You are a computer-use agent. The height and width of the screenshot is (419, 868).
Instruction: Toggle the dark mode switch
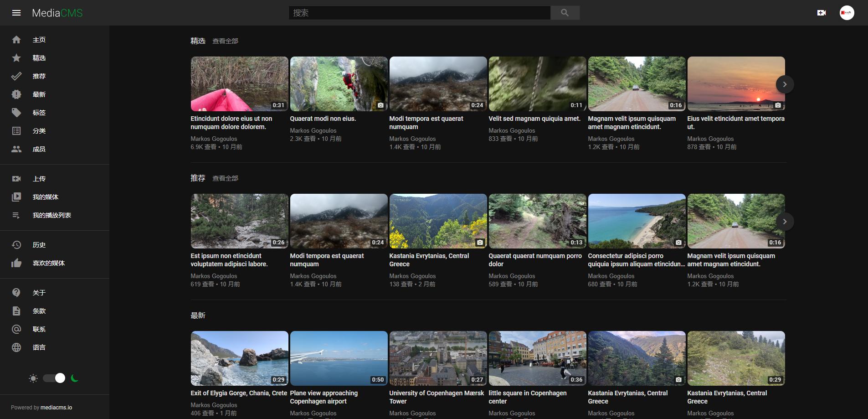pos(54,378)
